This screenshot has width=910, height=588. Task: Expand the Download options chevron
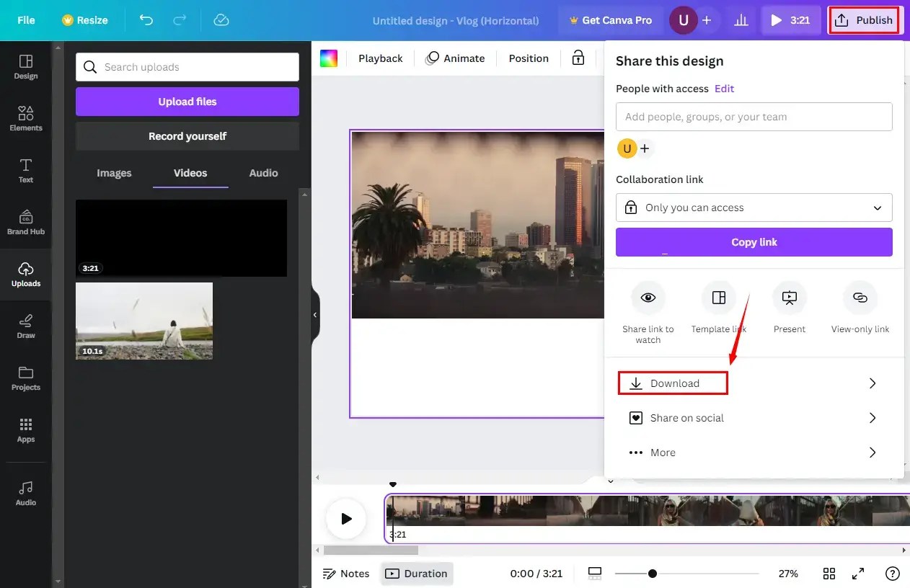click(872, 383)
